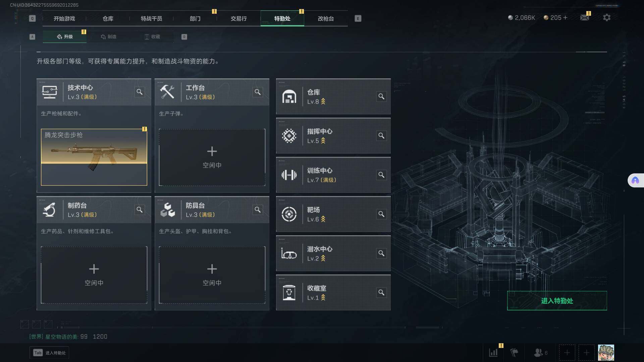The width and height of the screenshot is (644, 362).
Task: Select 训练中心 Lv.7 entry
Action: pyautogui.click(x=333, y=175)
